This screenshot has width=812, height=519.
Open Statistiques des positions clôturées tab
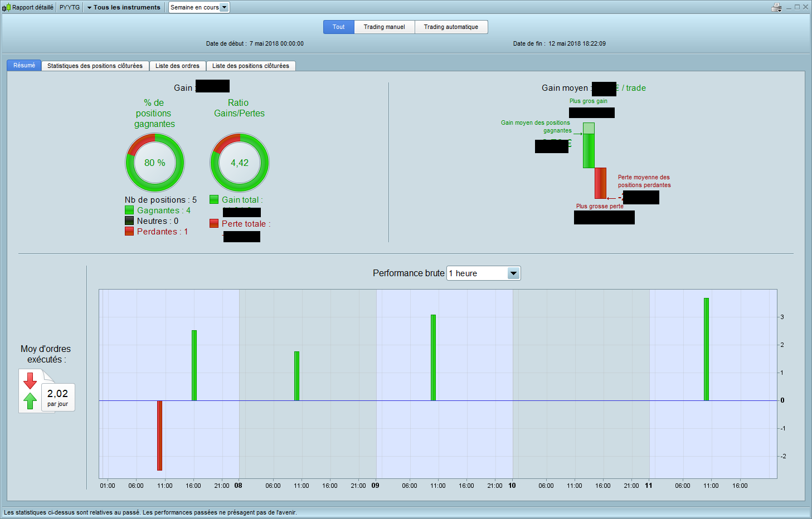[95, 66]
